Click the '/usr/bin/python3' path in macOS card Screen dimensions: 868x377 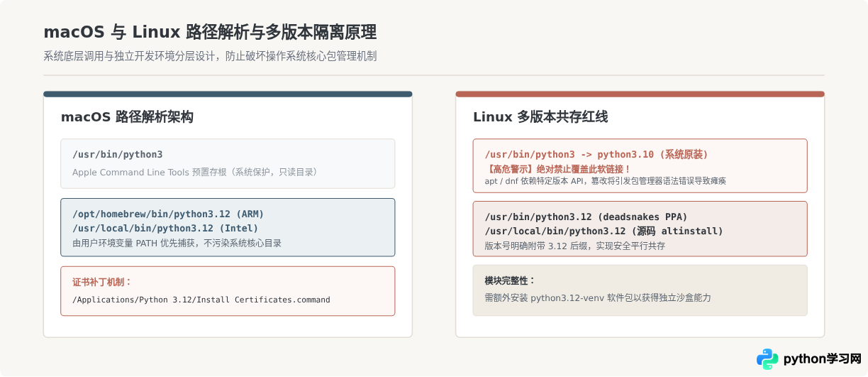(x=118, y=154)
